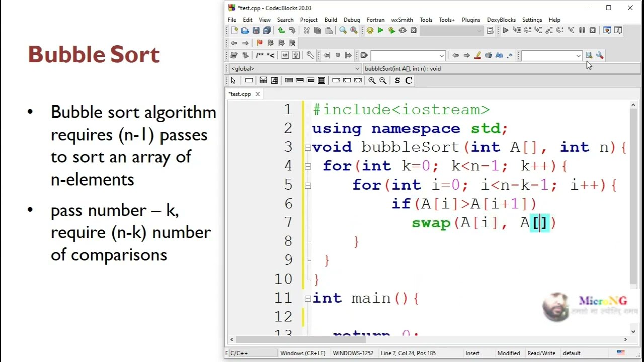Run the program with green play icon

pos(380,31)
